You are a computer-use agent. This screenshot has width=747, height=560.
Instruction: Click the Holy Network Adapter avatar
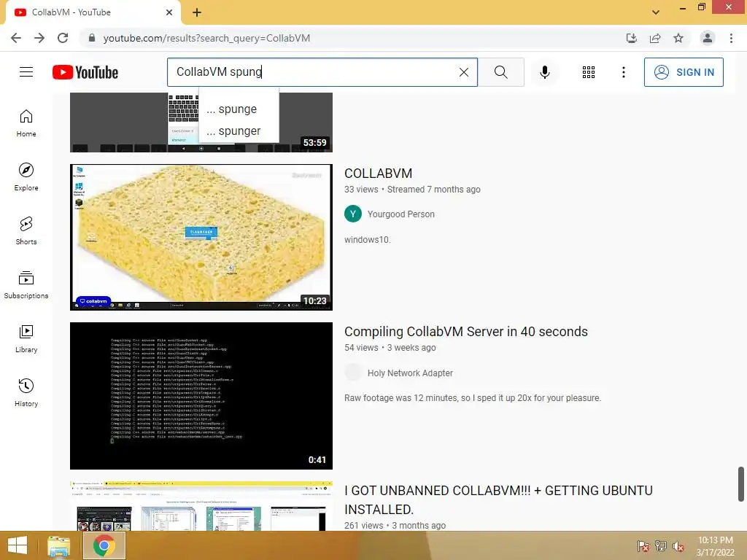(x=353, y=372)
